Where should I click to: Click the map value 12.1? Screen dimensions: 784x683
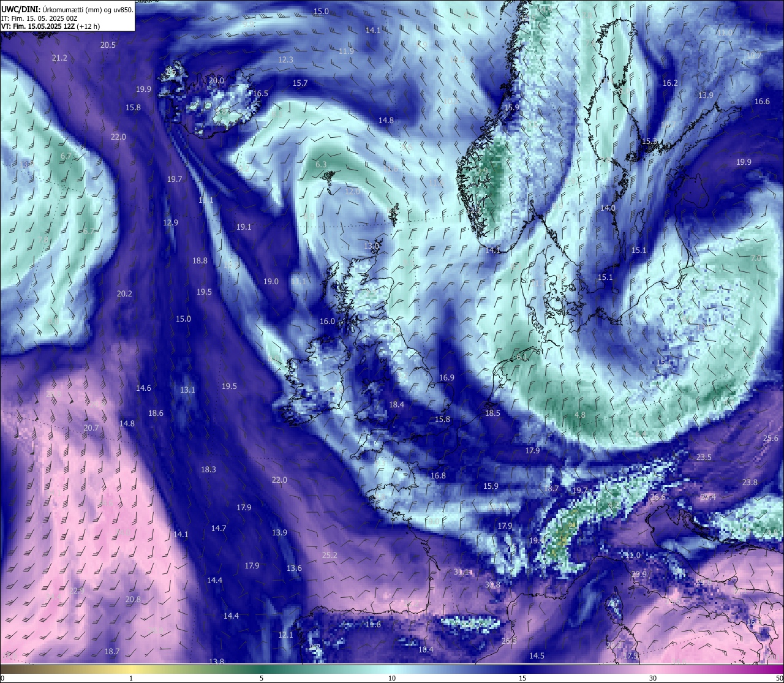(x=285, y=635)
